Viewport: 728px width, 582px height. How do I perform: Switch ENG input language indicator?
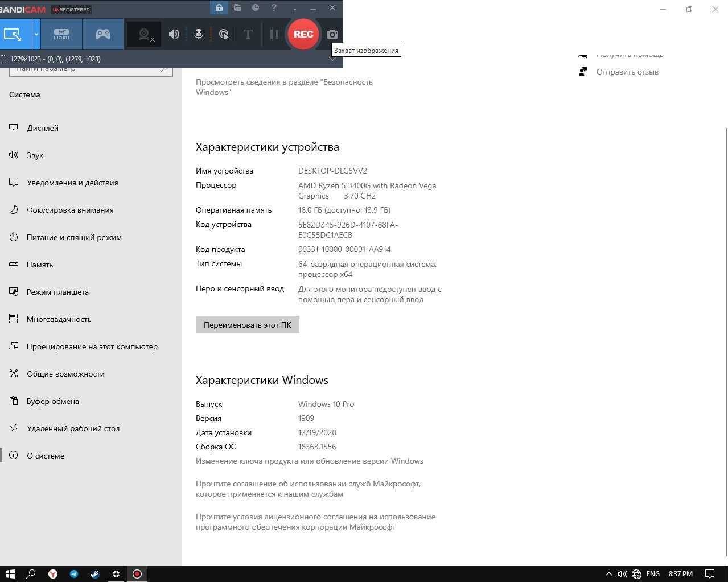(653, 574)
